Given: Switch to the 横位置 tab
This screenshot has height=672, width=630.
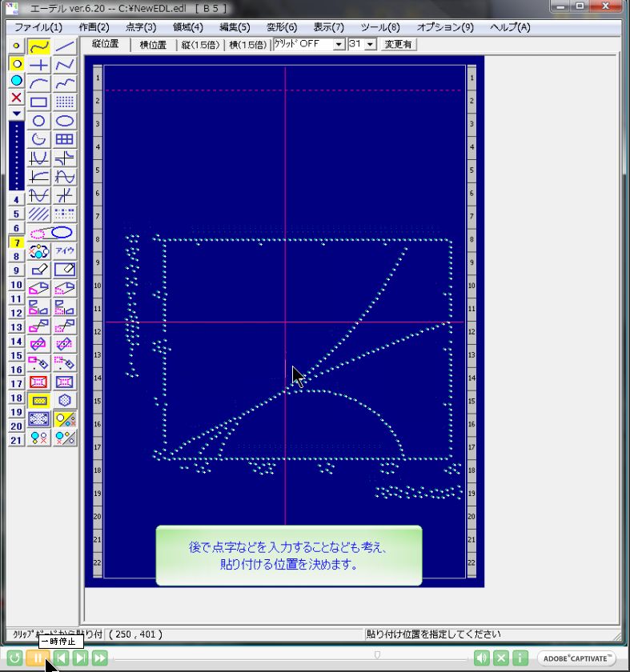Looking at the screenshot, I should [x=153, y=45].
